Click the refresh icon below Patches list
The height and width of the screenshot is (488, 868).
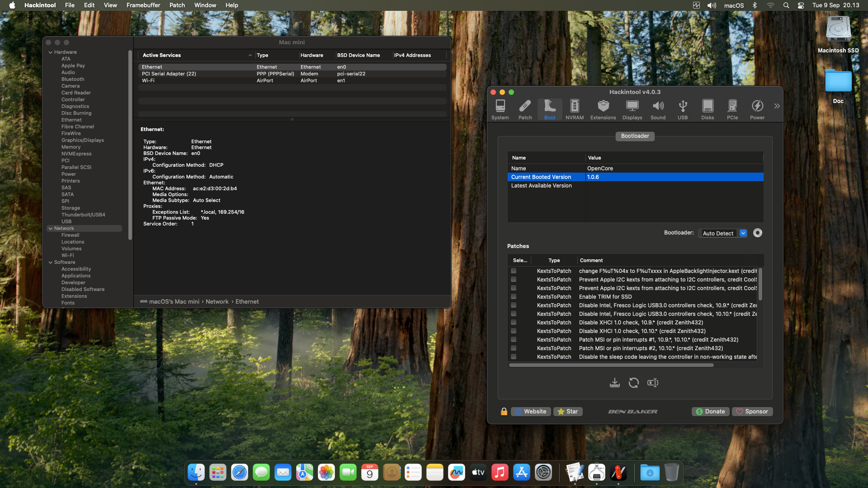634,383
